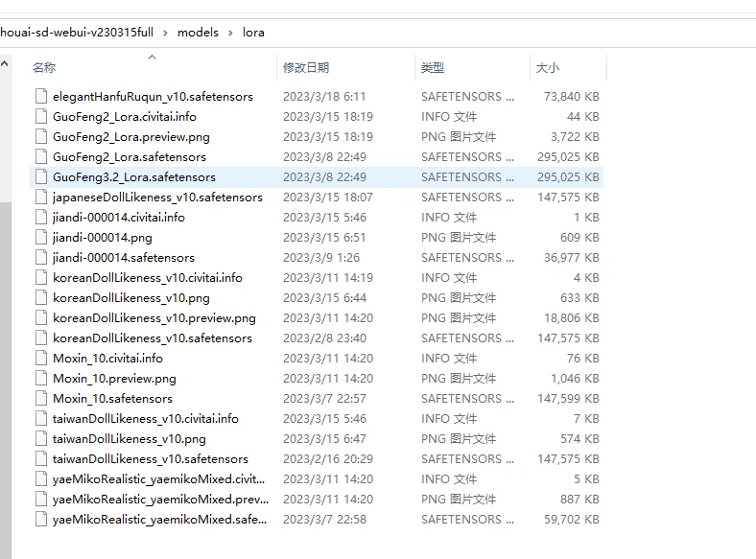Click file icon of GuoFeng3.2_Lora.safetensors
Image resolution: width=756 pixels, height=559 pixels.
click(x=41, y=176)
